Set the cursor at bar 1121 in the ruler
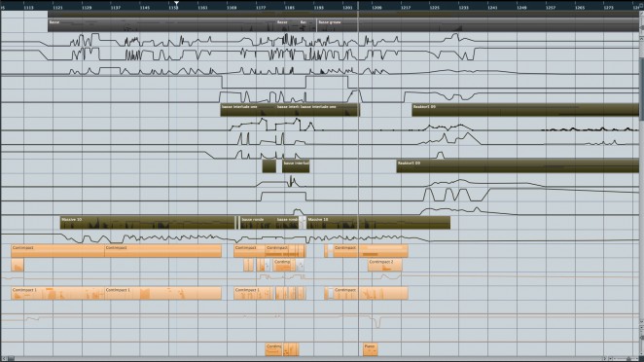 coord(58,8)
